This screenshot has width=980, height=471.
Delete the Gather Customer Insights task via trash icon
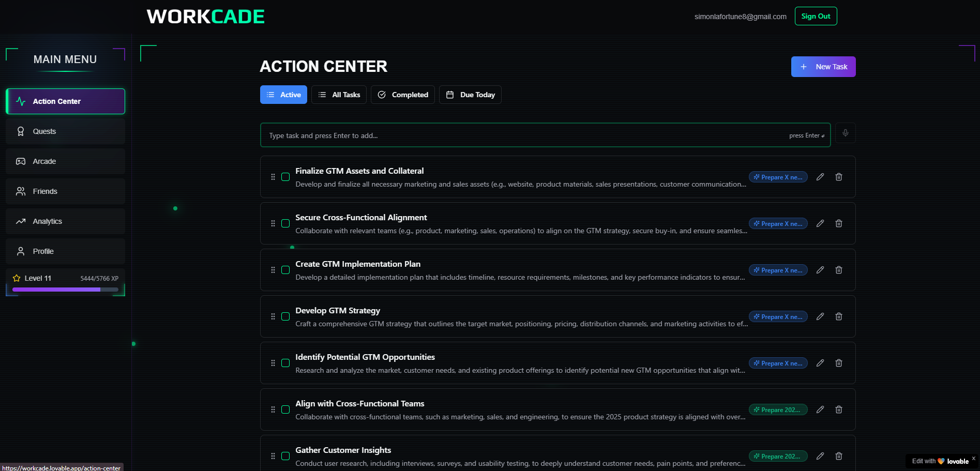(x=839, y=456)
